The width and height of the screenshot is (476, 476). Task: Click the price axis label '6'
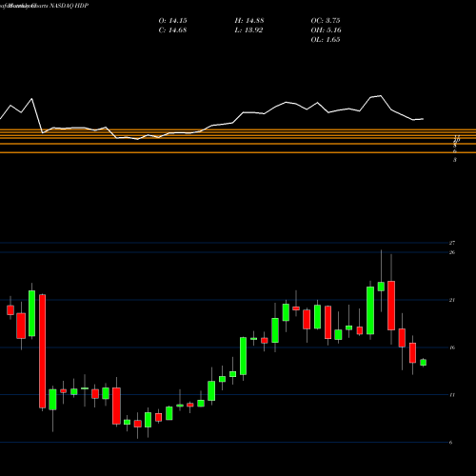(x=450, y=443)
